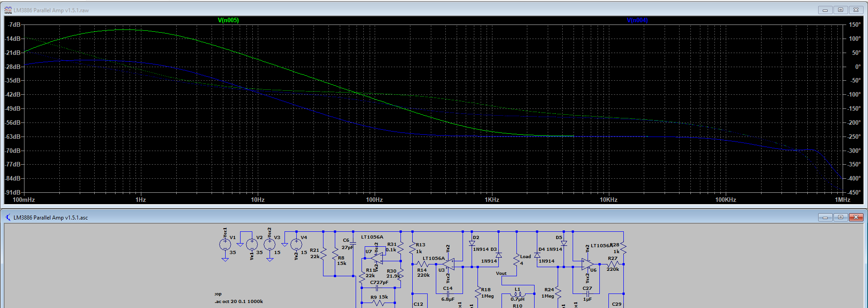Select the U6 op-amp symbol
This screenshot has width=868, height=308.
(x=588, y=264)
